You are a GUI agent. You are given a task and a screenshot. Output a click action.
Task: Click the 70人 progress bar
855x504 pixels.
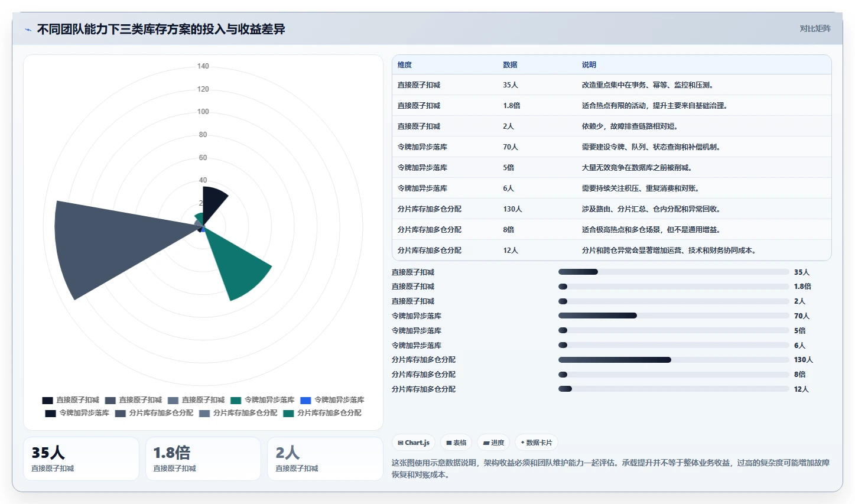click(x=674, y=316)
